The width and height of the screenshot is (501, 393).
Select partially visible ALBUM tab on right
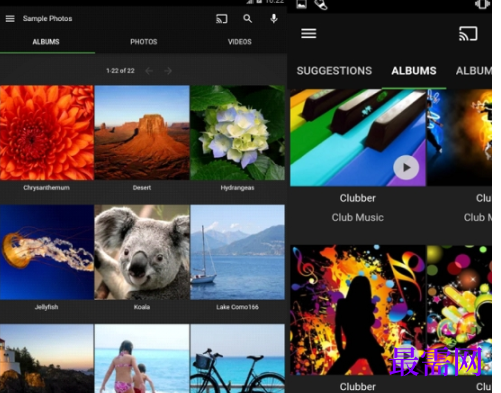pos(473,71)
